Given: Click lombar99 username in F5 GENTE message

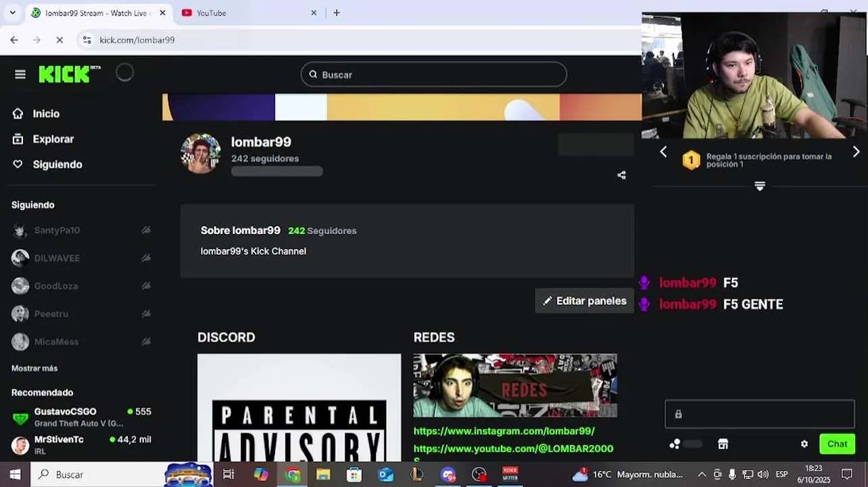Looking at the screenshot, I should point(688,304).
